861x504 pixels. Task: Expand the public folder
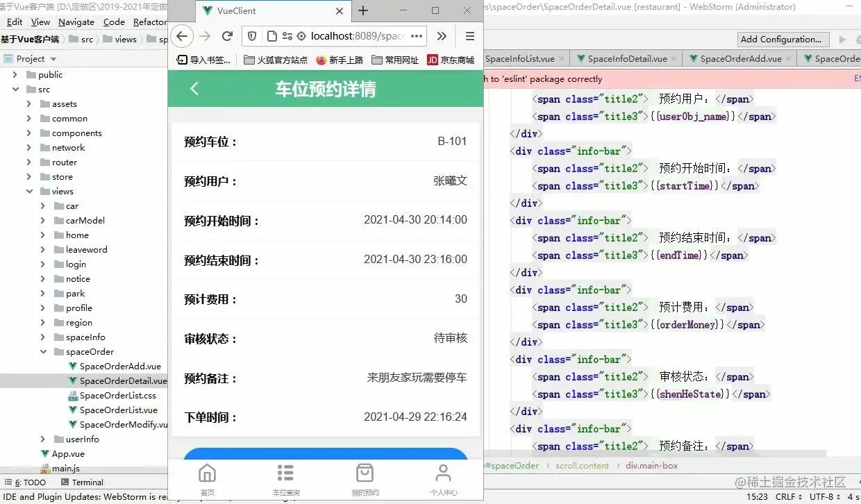15,74
